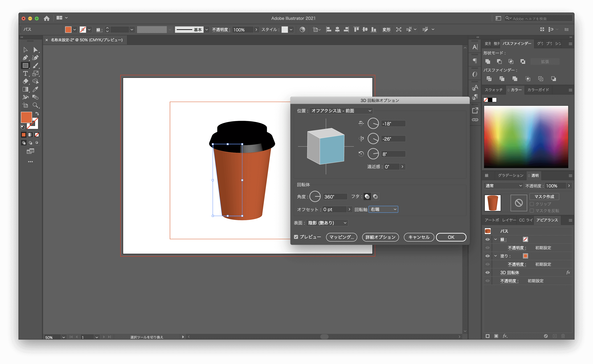Select the Curvature tool
Screen dimensions: 593x364
coord(35,58)
